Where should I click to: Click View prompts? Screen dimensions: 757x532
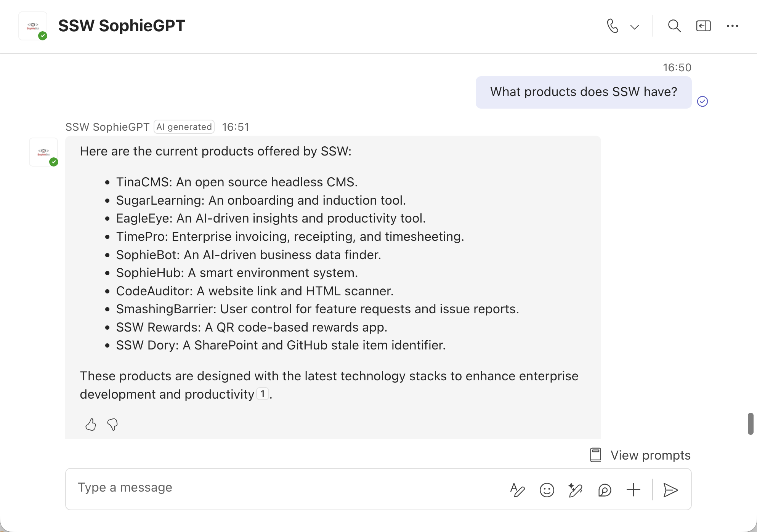tap(640, 455)
